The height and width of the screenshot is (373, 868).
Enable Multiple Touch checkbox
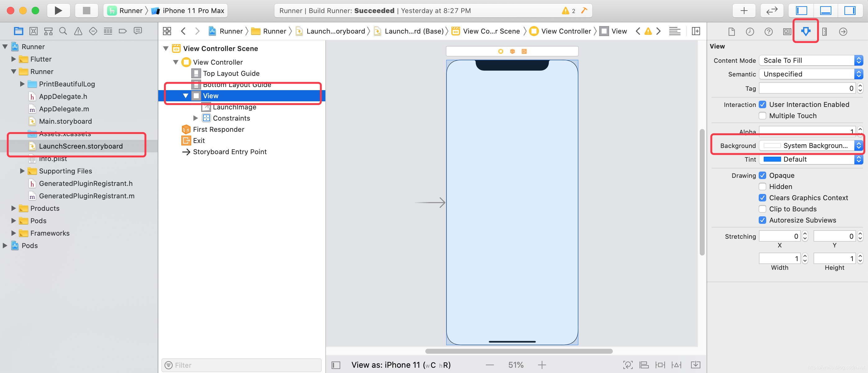[762, 116]
